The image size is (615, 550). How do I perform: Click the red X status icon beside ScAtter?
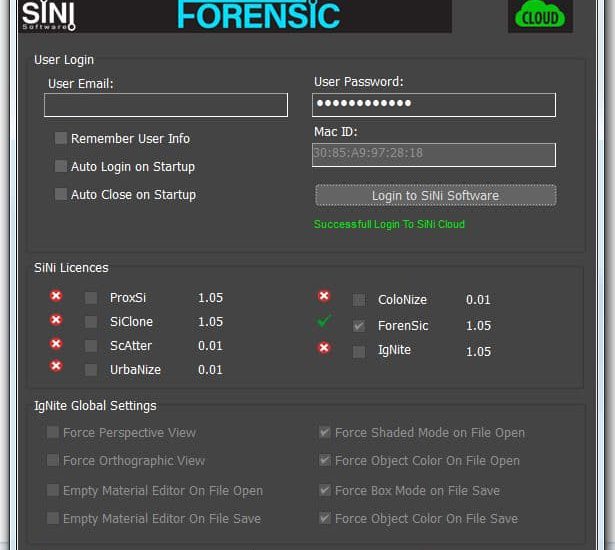coord(56,344)
